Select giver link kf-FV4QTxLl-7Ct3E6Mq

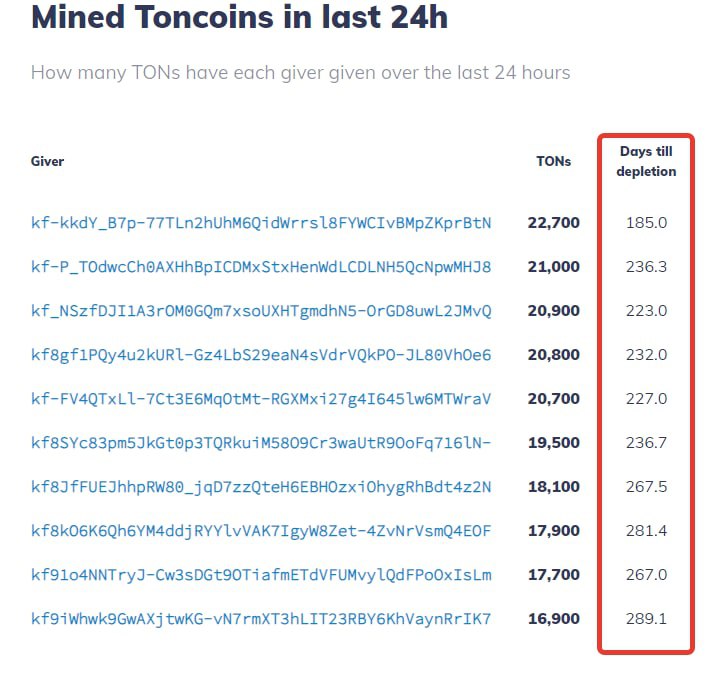coord(261,399)
